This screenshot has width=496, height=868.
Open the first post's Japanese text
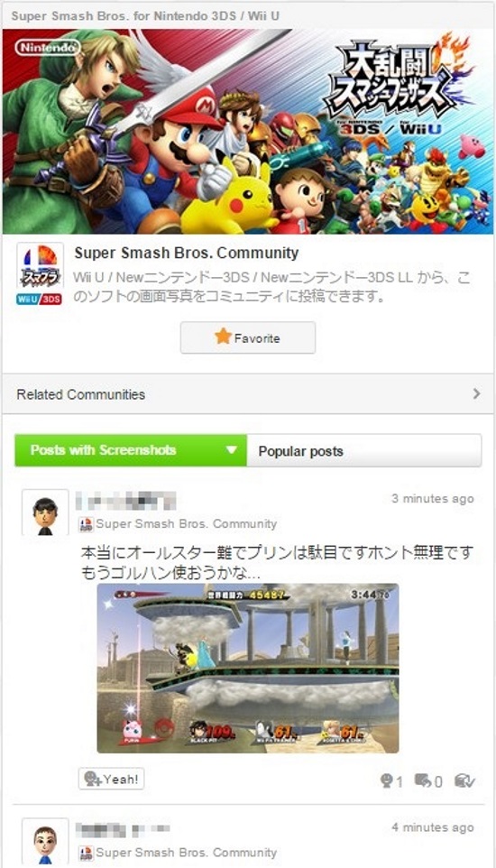click(x=278, y=563)
